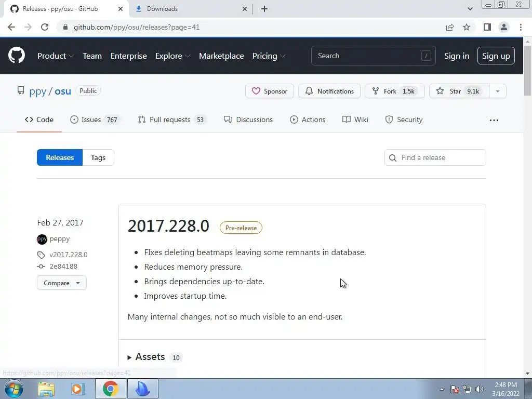The height and width of the screenshot is (399, 532).
Task: Click the share page icon in address bar
Action: [450, 27]
